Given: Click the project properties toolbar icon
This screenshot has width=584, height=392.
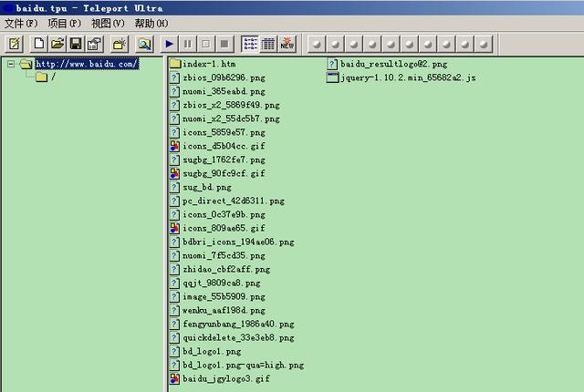Looking at the screenshot, I should tap(93, 44).
